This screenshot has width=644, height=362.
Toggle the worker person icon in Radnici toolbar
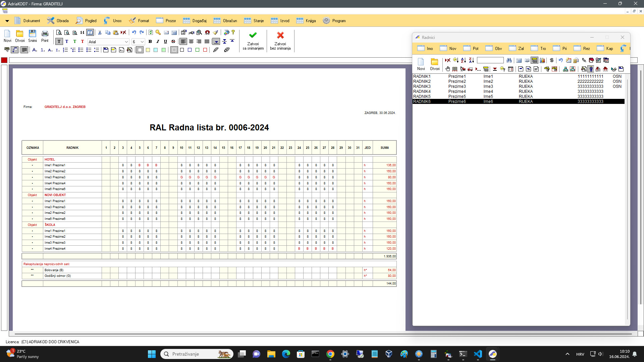click(591, 69)
